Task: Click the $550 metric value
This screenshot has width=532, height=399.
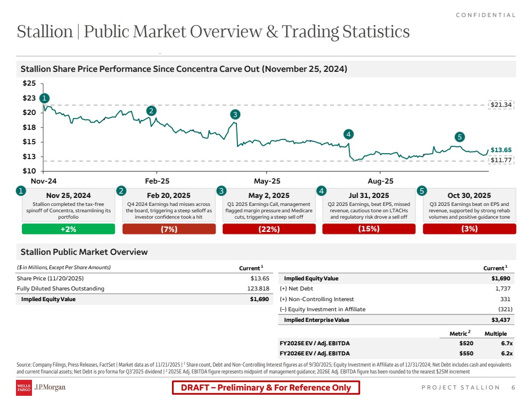Action: (x=466, y=353)
